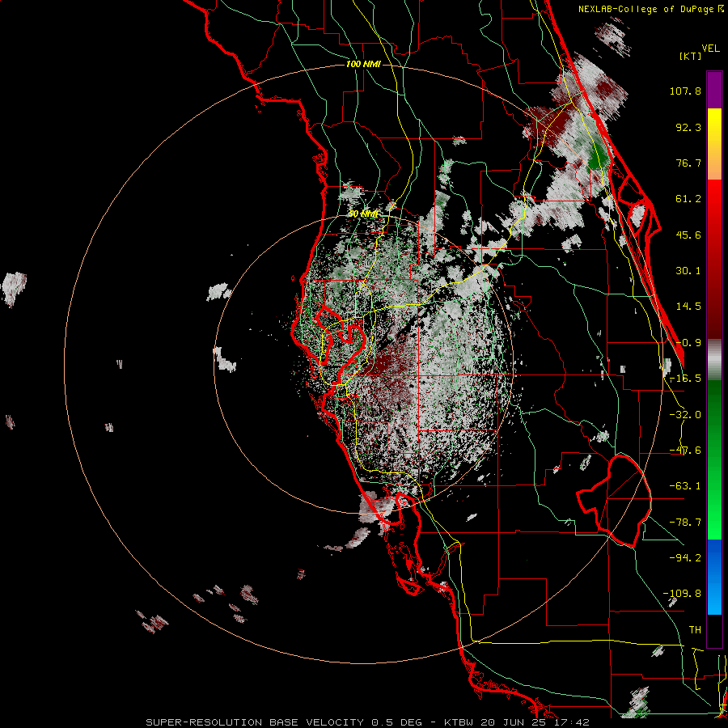Select the 76.7 scale value

[688, 163]
